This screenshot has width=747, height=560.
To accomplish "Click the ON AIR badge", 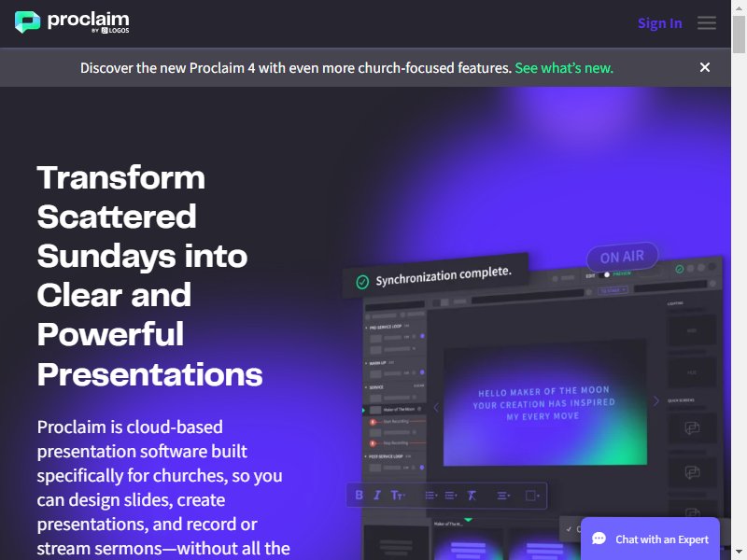I will [622, 257].
